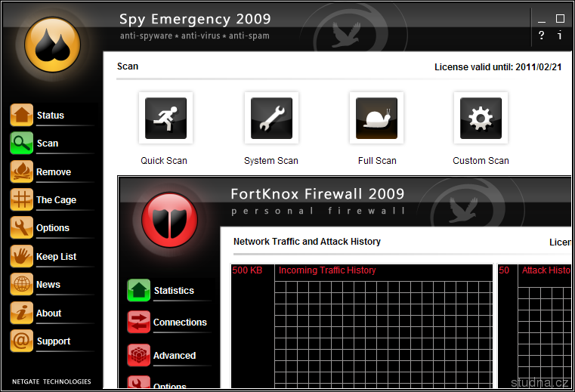Viewport: 575px width, 392px height.
Task: Open The Cage grid icon
Action: point(22,199)
